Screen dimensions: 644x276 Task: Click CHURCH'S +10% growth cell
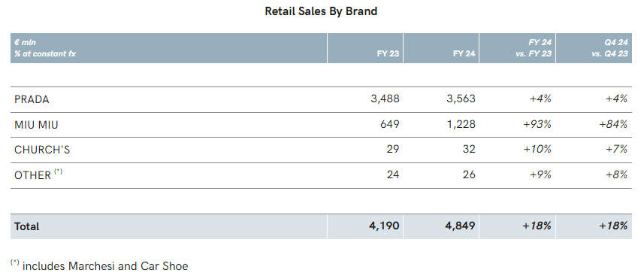tap(537, 150)
